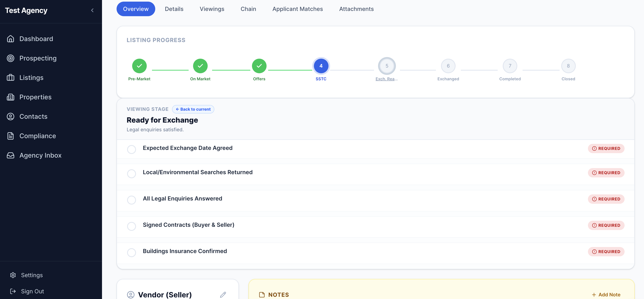
Task: Mark Local/Environmental Searches Returned as done
Action: (x=132, y=174)
